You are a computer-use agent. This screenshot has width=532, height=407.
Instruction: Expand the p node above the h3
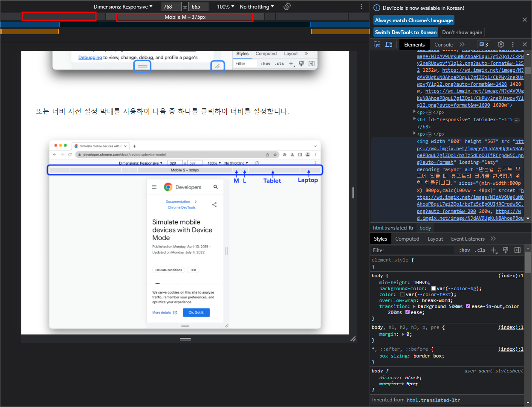tap(415, 112)
